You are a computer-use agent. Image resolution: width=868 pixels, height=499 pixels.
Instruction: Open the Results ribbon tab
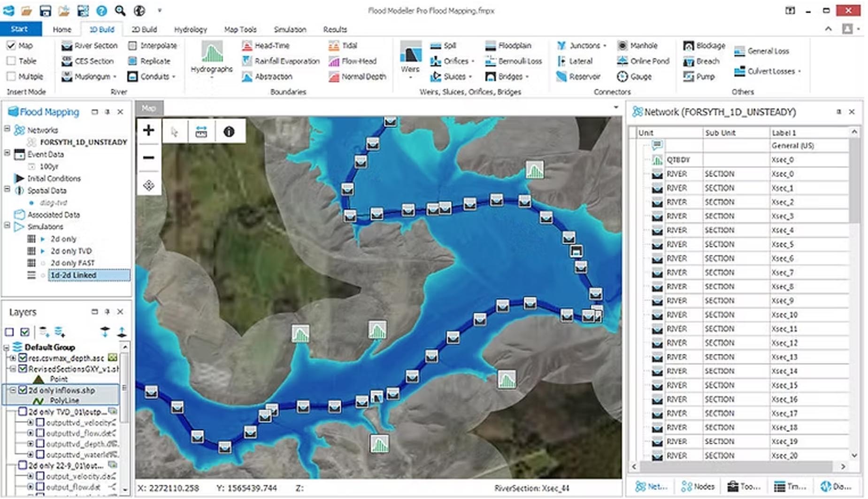(x=335, y=29)
